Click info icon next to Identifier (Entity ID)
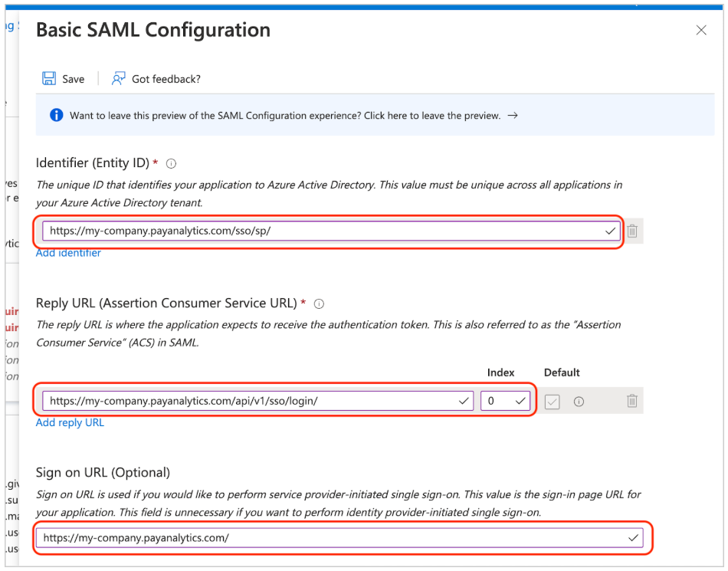Viewport: 728px width, 571px height. click(172, 163)
